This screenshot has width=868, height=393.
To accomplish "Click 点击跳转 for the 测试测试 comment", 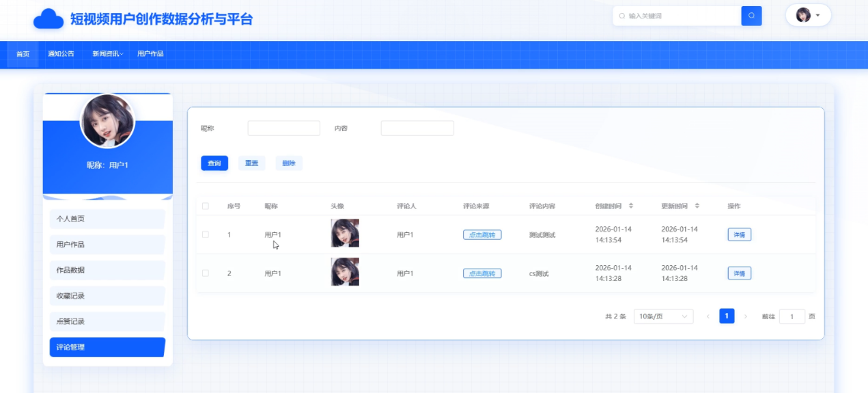I will tap(482, 234).
